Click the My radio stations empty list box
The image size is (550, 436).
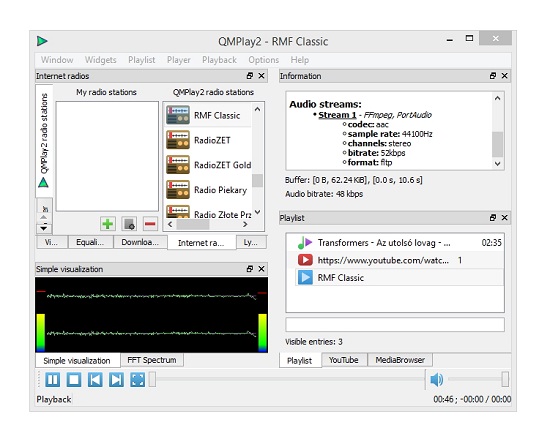[x=107, y=156]
